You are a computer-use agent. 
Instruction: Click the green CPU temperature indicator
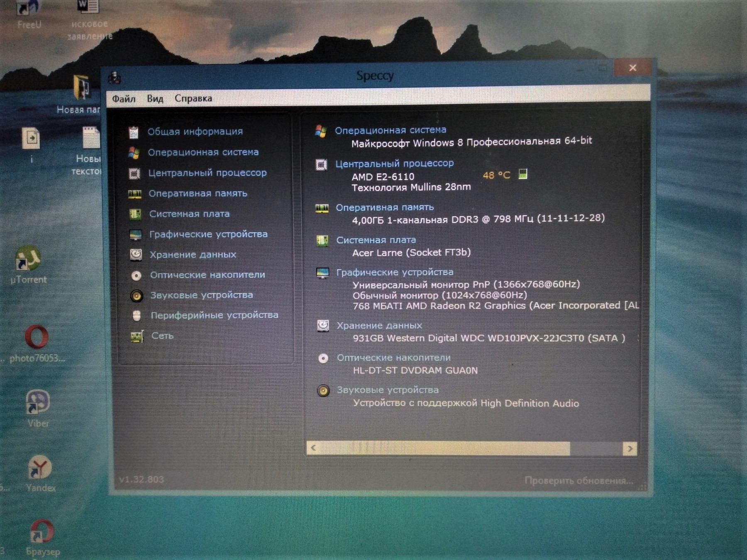tap(523, 174)
